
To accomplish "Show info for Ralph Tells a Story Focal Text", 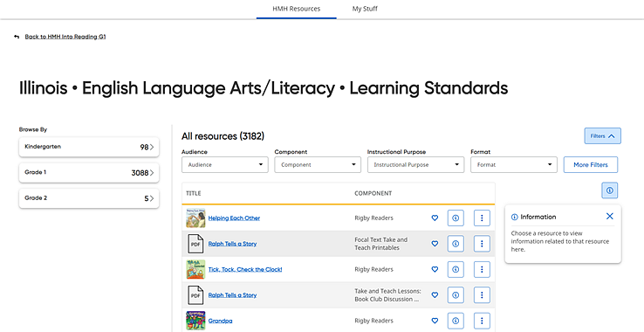I will tap(456, 244).
